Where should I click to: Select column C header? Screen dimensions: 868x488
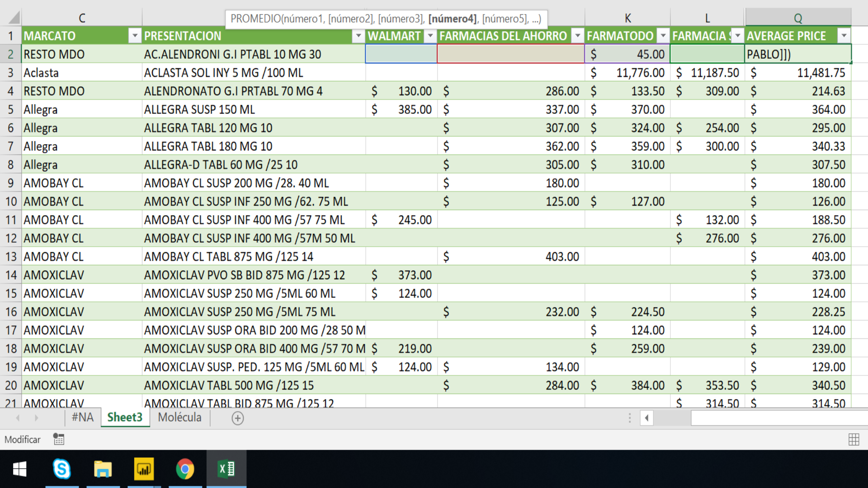(82, 18)
